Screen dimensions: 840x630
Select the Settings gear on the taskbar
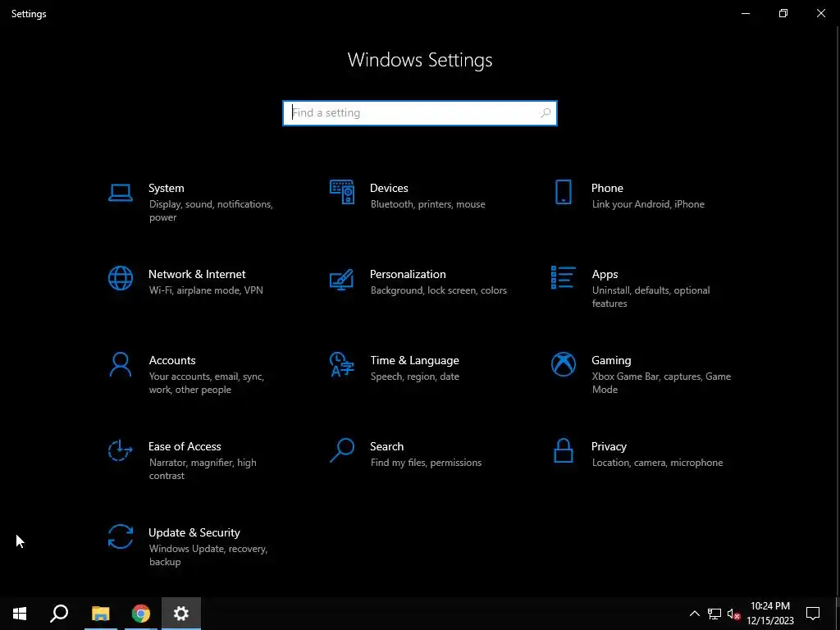point(181,614)
